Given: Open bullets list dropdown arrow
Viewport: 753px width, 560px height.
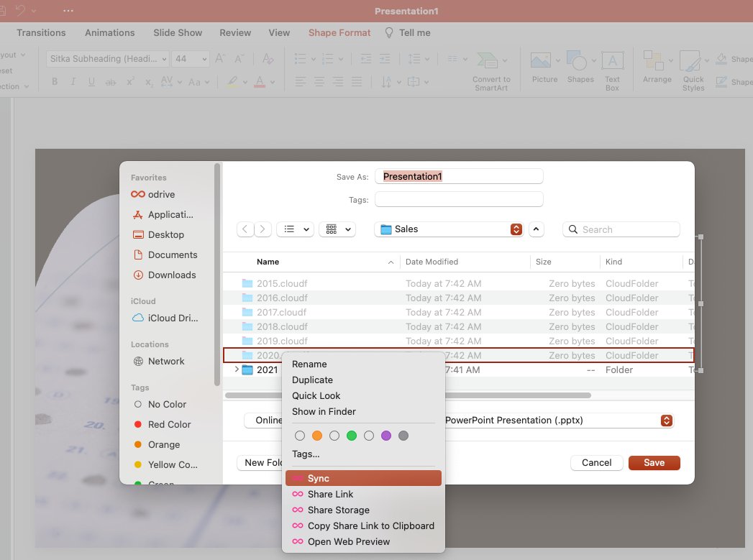Looking at the screenshot, I should click(314, 60).
